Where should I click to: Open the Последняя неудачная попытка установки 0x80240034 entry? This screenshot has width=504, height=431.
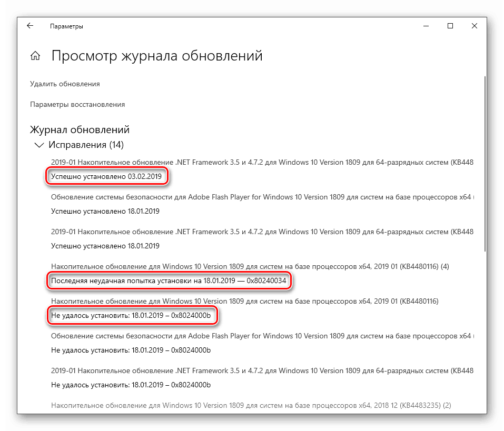click(169, 280)
